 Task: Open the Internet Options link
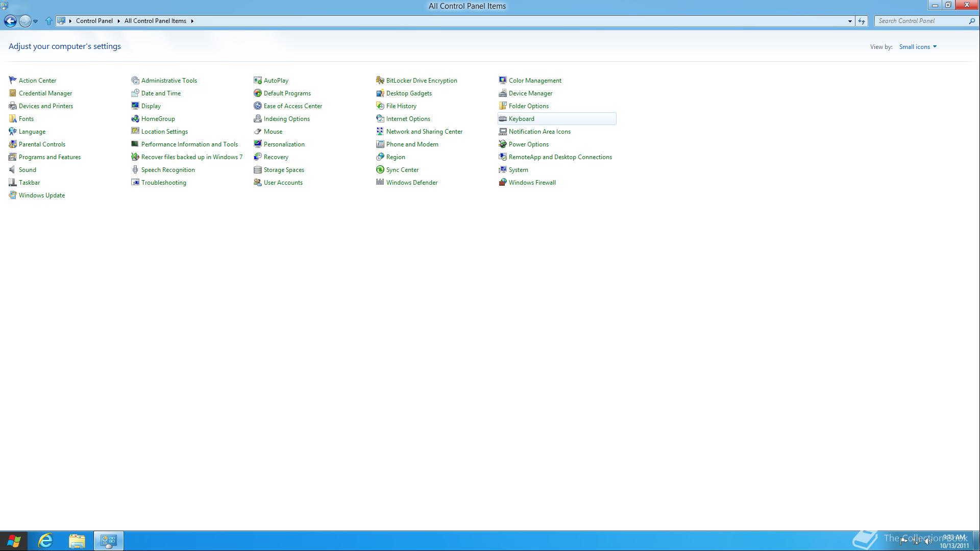pos(408,118)
